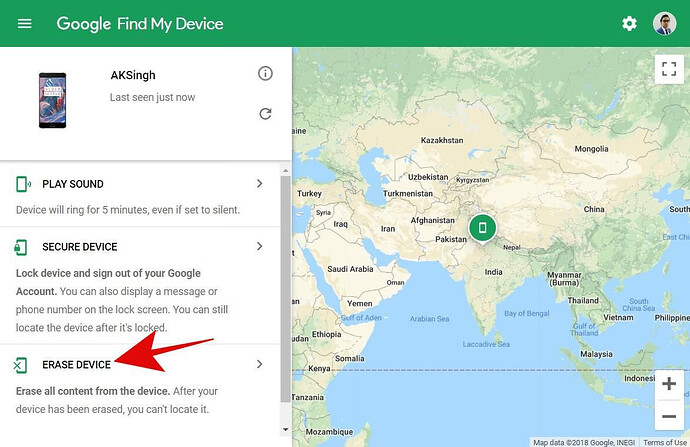Click 'Device will ring for 5 minutes' description
This screenshot has height=447, width=690.
point(128,210)
